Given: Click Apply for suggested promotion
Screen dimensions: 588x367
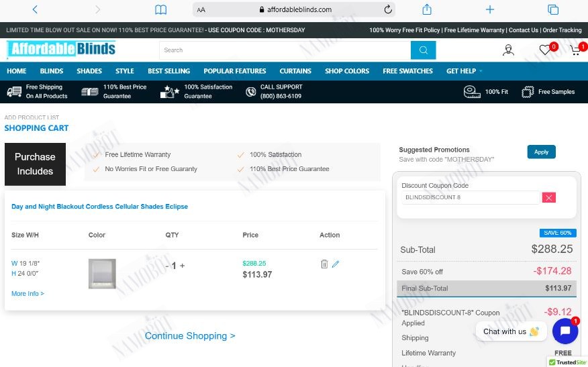Looking at the screenshot, I should [x=541, y=152].
